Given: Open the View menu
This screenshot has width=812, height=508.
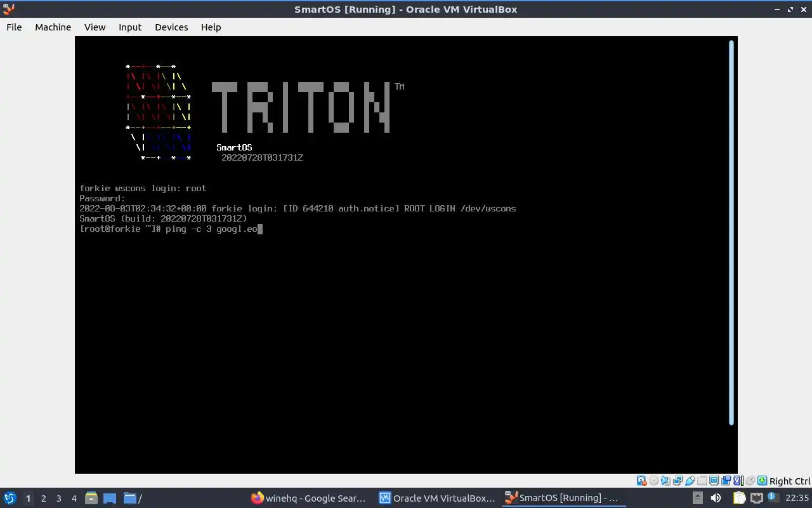Looking at the screenshot, I should click(95, 27).
